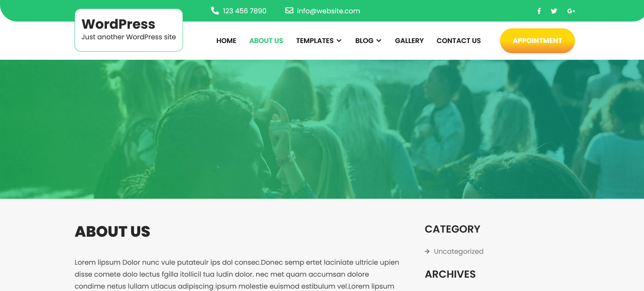Image resolution: width=644 pixels, height=291 pixels.
Task: Click the crowd banner image
Action: pyautogui.click(x=322, y=129)
